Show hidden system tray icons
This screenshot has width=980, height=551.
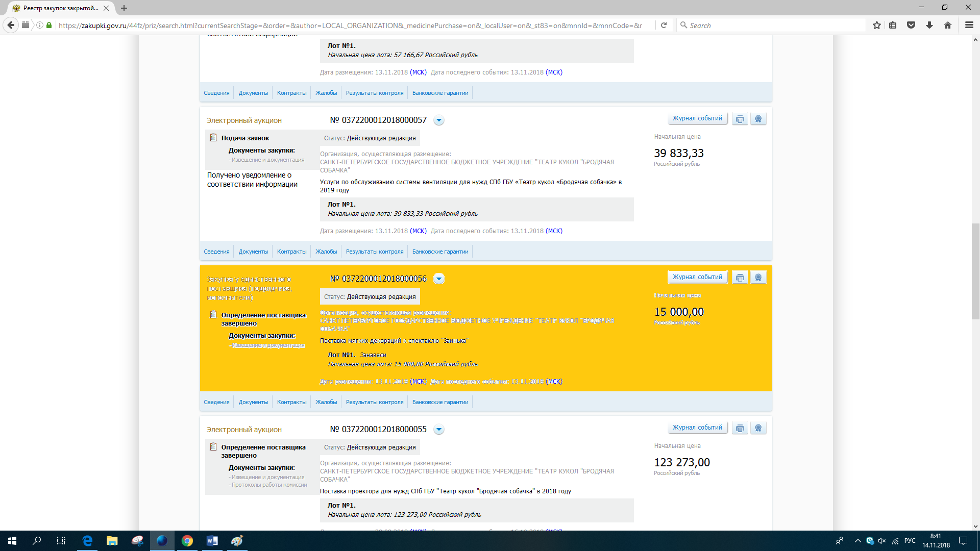(x=857, y=541)
